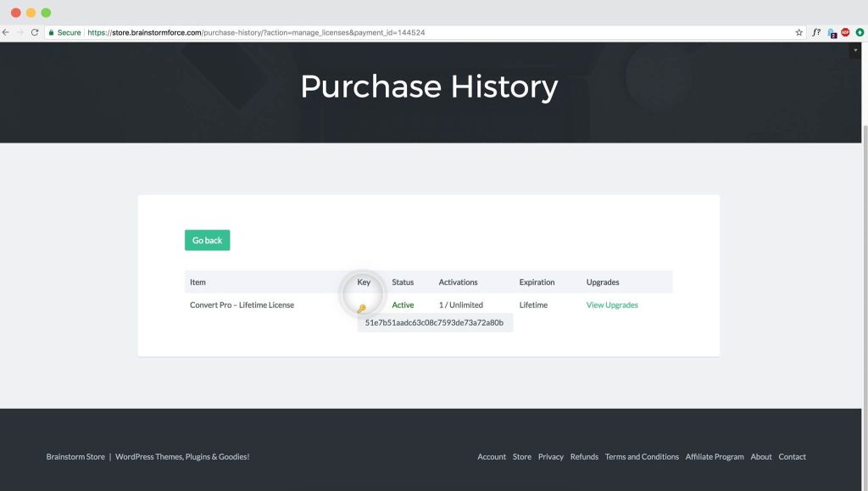Click the Brainstorm Store footer link
Image resolution: width=868 pixels, height=491 pixels.
point(75,457)
